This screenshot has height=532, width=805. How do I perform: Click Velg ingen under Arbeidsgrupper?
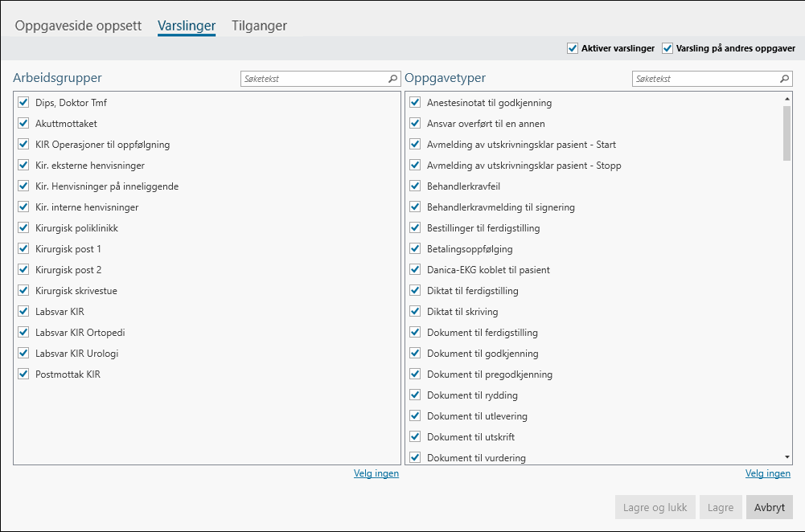pyautogui.click(x=376, y=473)
